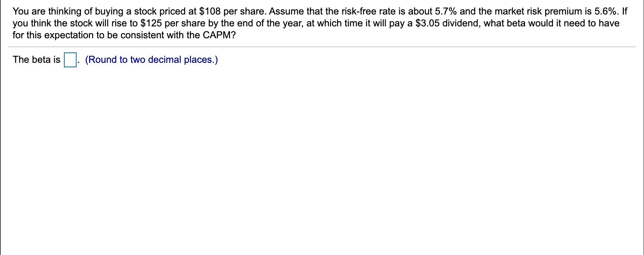Viewport: 644px width, 255px height.
Task: Click the $125 target price text
Action: (151, 23)
